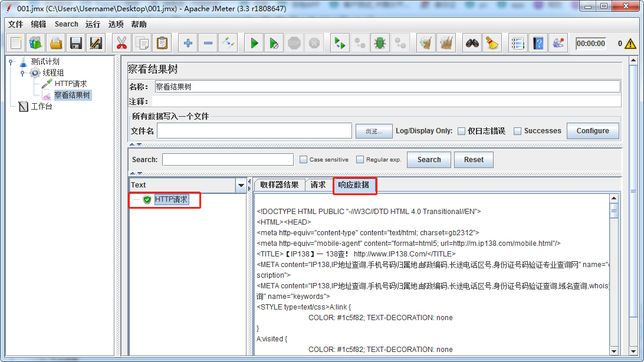Select 察看结果树 tree node
The height and width of the screenshot is (362, 644).
[72, 96]
